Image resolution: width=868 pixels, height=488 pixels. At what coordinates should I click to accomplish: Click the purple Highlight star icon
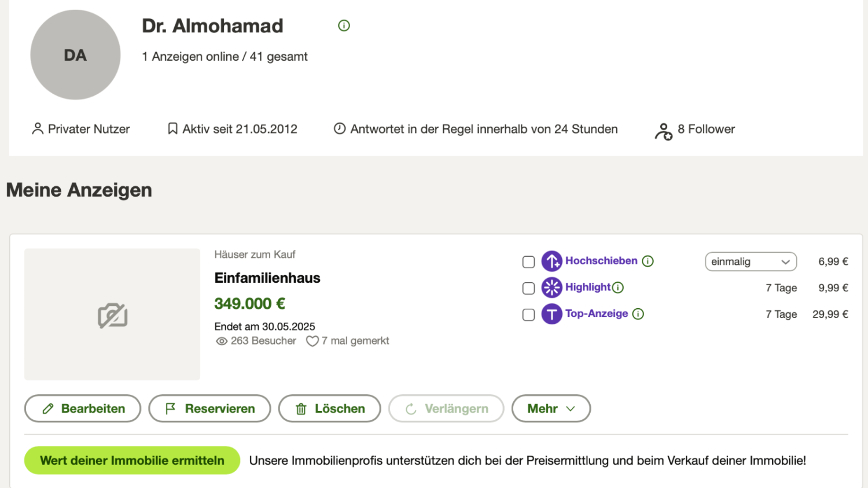pyautogui.click(x=551, y=287)
